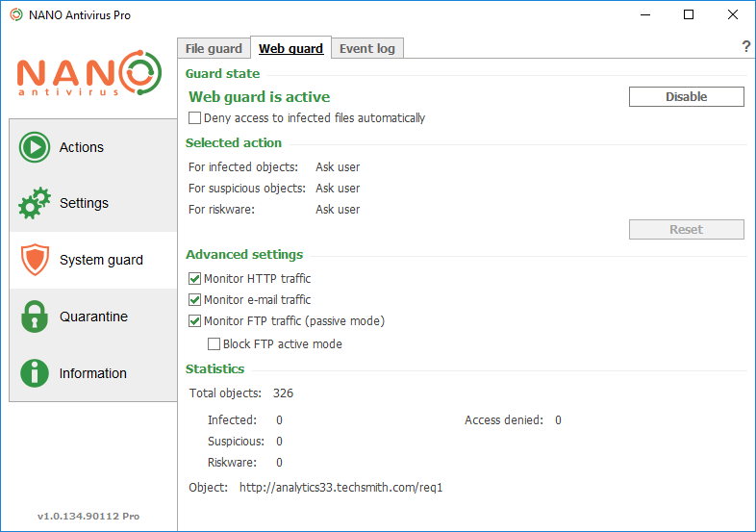This screenshot has width=756, height=532.
Task: Click the Settings gears icon
Action: [x=35, y=203]
